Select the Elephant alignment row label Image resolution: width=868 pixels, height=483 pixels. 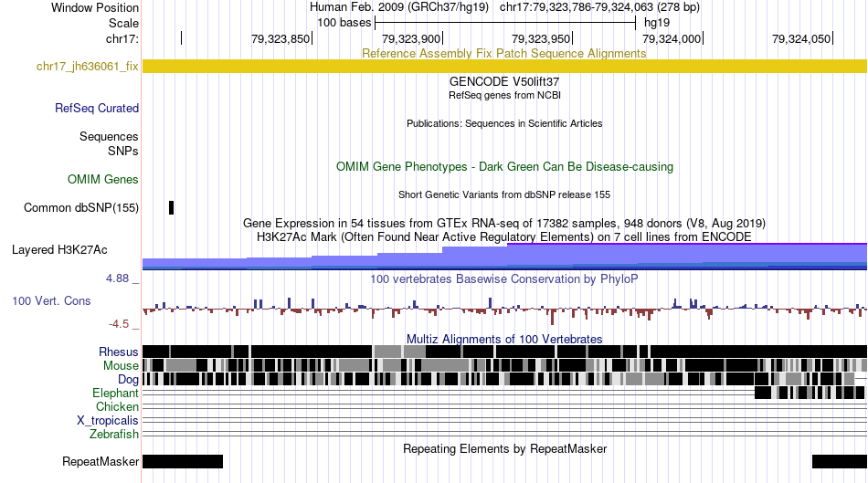click(x=115, y=393)
